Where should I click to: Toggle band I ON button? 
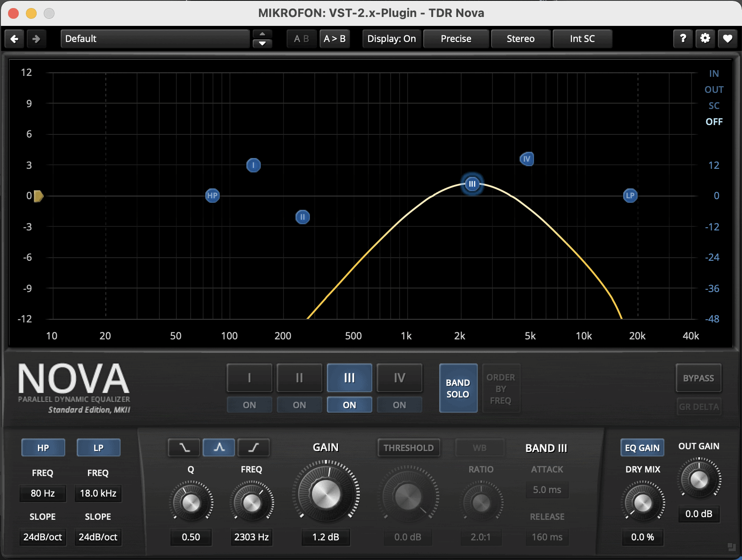(250, 405)
